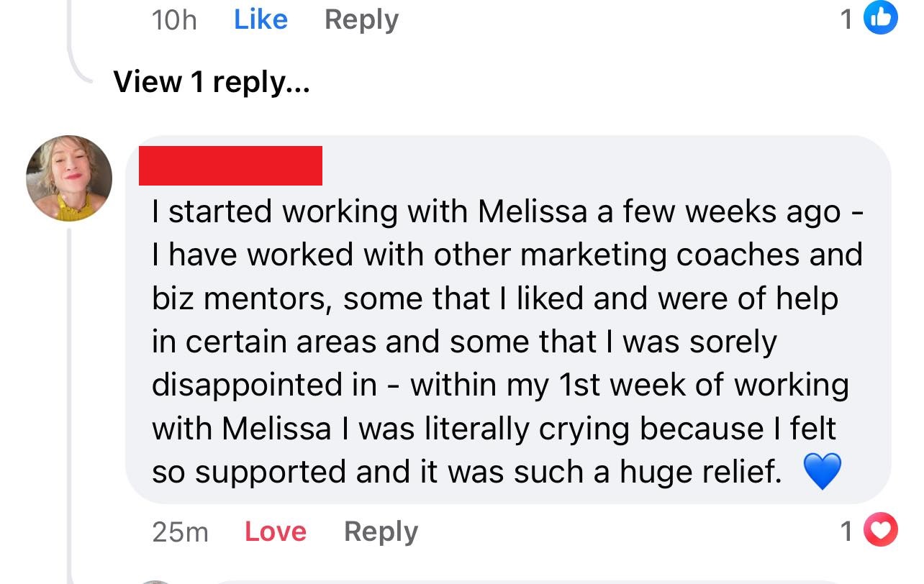The width and height of the screenshot is (924, 584).
Task: Click the blue thumbs-up reaction icon
Action: pos(881,19)
